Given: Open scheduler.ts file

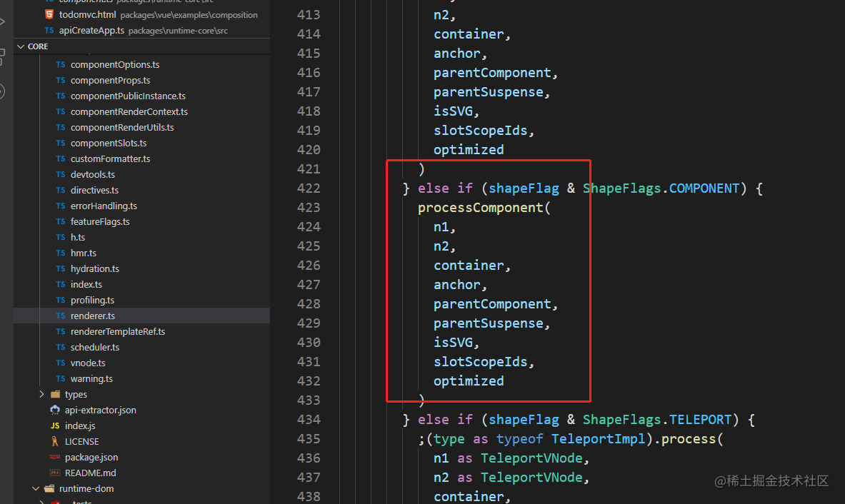Looking at the screenshot, I should [94, 348].
